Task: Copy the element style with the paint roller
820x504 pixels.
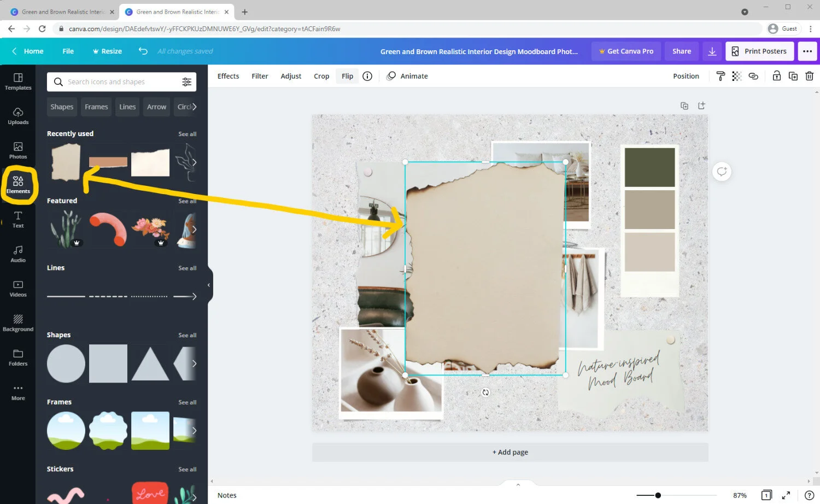Action: tap(720, 76)
